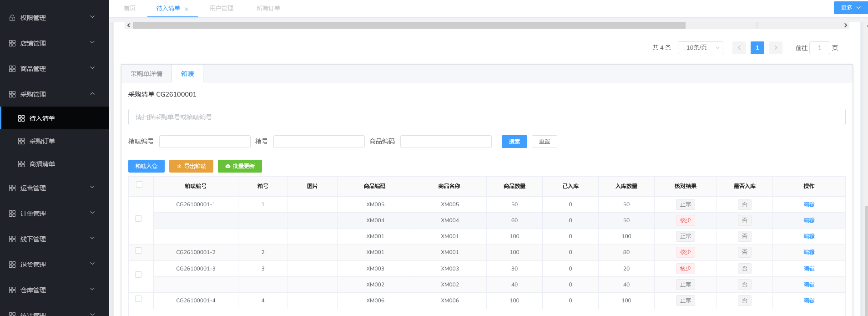Tick the checkbox for box CG26100001-4

pos(138,299)
